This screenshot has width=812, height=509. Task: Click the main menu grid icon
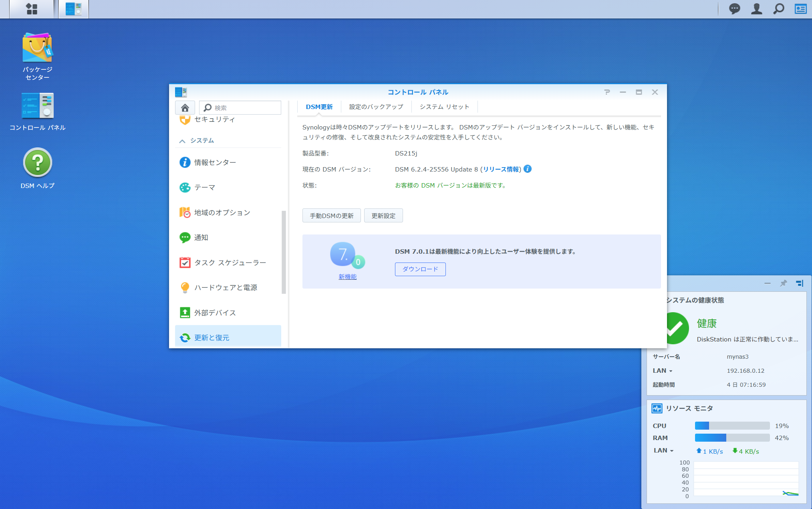32,9
